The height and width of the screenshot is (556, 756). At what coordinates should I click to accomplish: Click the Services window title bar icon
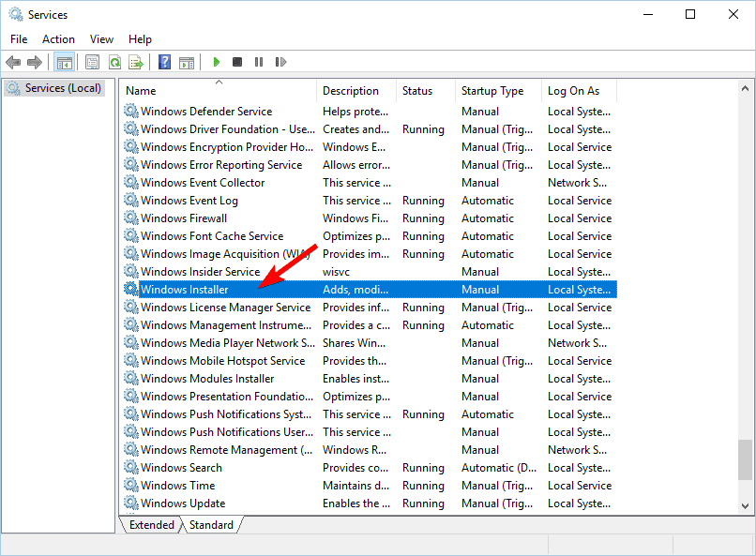click(16, 14)
